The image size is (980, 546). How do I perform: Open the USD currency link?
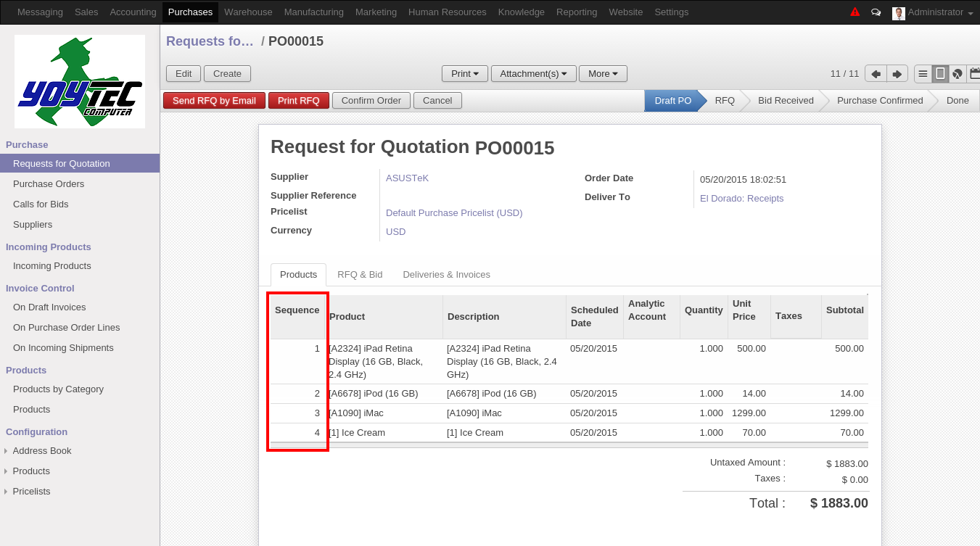(x=395, y=232)
